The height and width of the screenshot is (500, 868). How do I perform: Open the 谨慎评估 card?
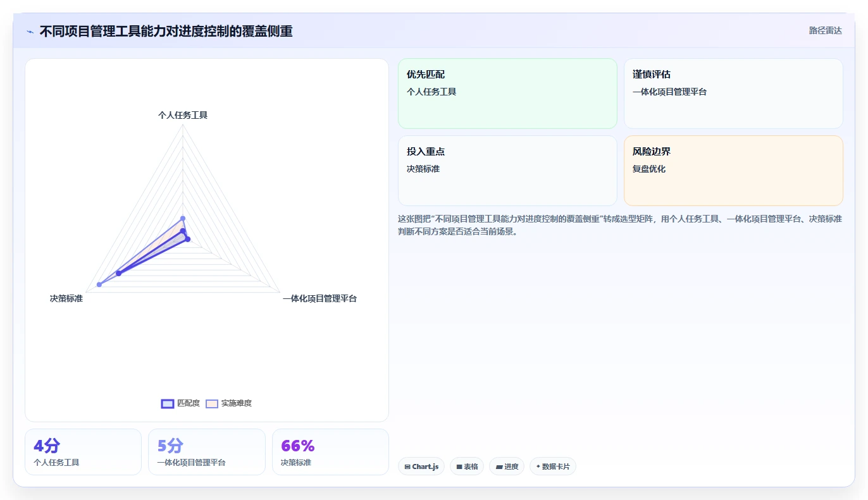pos(733,94)
